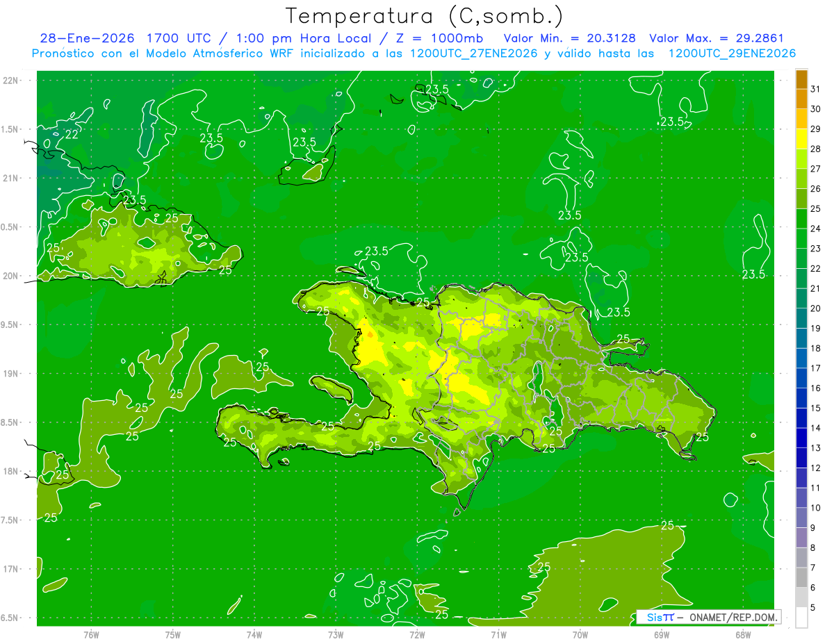Click the "SisTT - ONAMET/REP.DOM." logo box
834x644 pixels.
point(709,617)
